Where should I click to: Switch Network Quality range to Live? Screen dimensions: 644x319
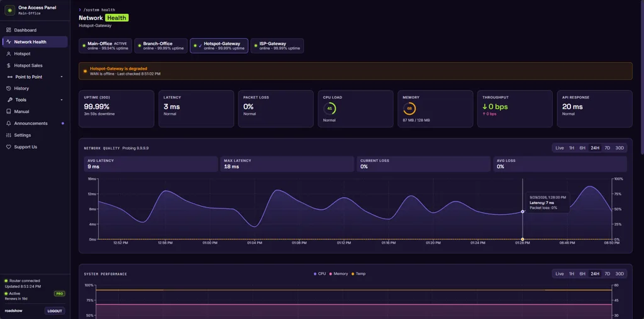(x=559, y=148)
